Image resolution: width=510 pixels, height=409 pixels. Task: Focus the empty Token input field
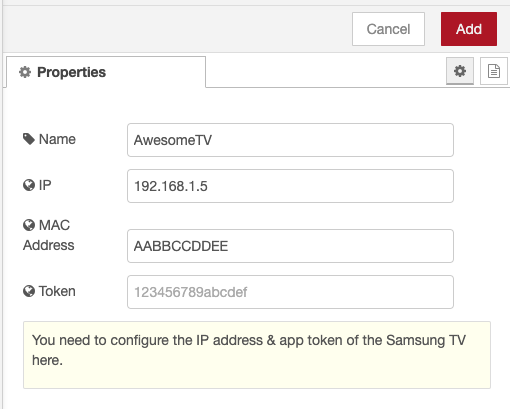coord(290,292)
